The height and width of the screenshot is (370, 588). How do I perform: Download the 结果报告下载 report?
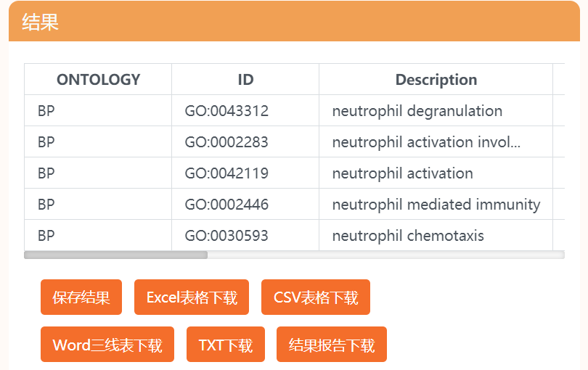click(332, 345)
